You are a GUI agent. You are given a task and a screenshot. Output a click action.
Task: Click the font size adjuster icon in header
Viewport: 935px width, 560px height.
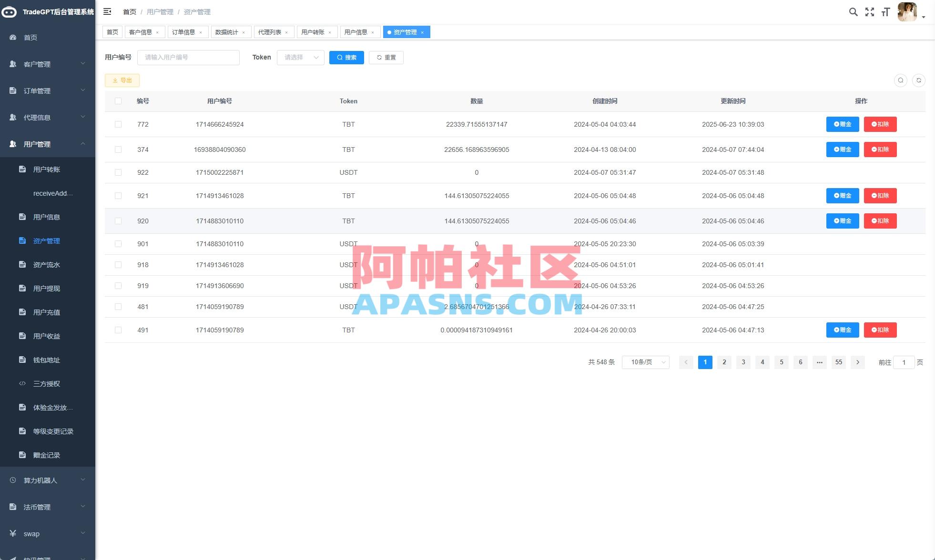(x=885, y=12)
